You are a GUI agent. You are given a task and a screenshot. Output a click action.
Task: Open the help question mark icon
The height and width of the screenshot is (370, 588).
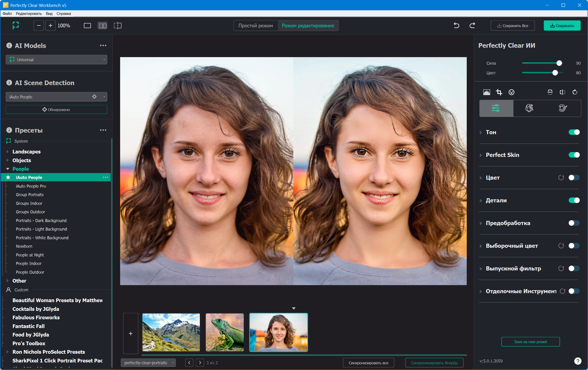578,361
